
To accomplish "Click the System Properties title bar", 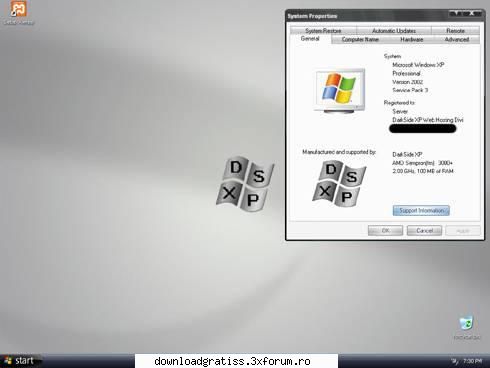I will tap(367, 16).
